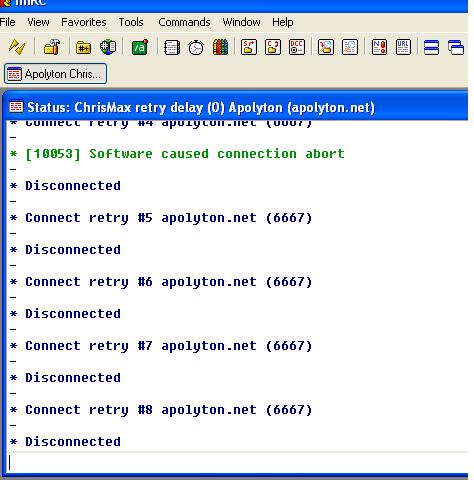
Task: Open the Timer clock icon
Action: (196, 47)
